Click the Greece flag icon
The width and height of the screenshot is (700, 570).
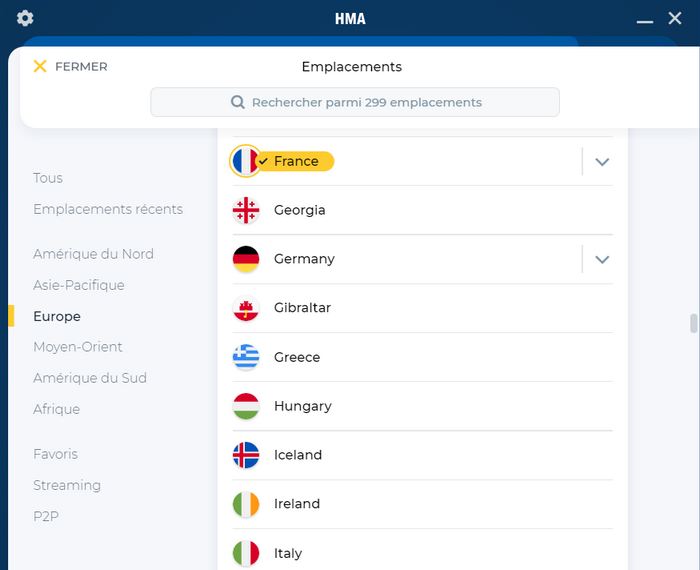(246, 357)
